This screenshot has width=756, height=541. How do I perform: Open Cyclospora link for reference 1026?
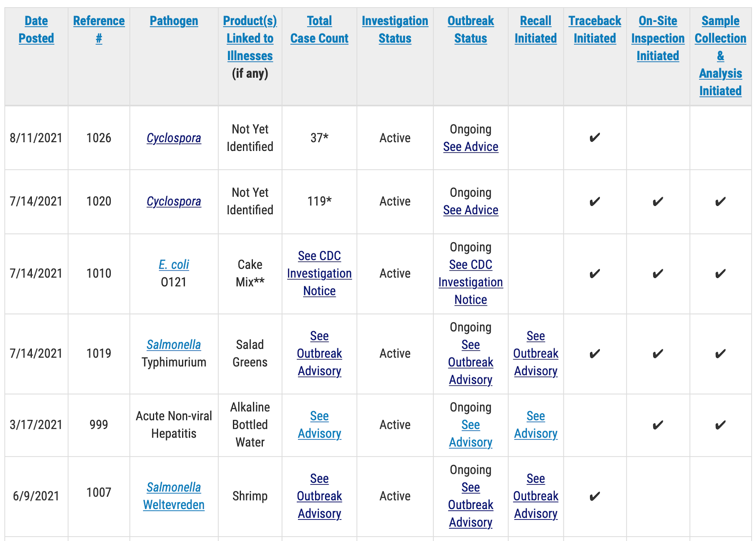[174, 138]
